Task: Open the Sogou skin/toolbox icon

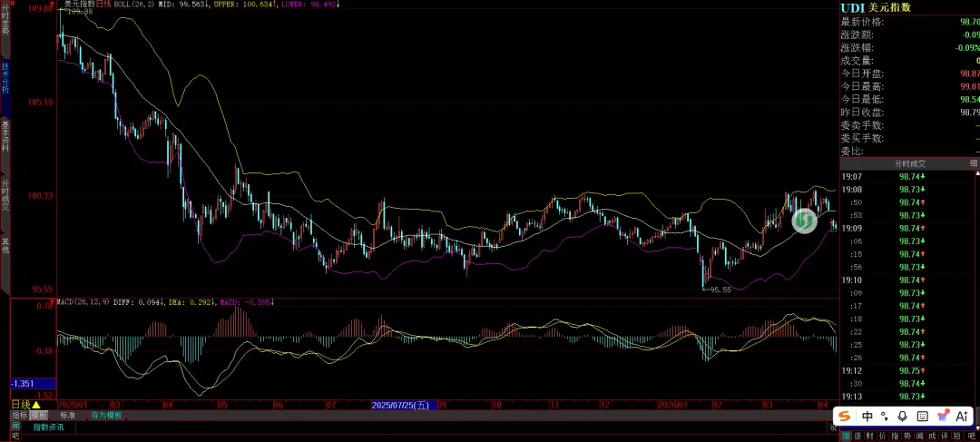Action: click(943, 416)
